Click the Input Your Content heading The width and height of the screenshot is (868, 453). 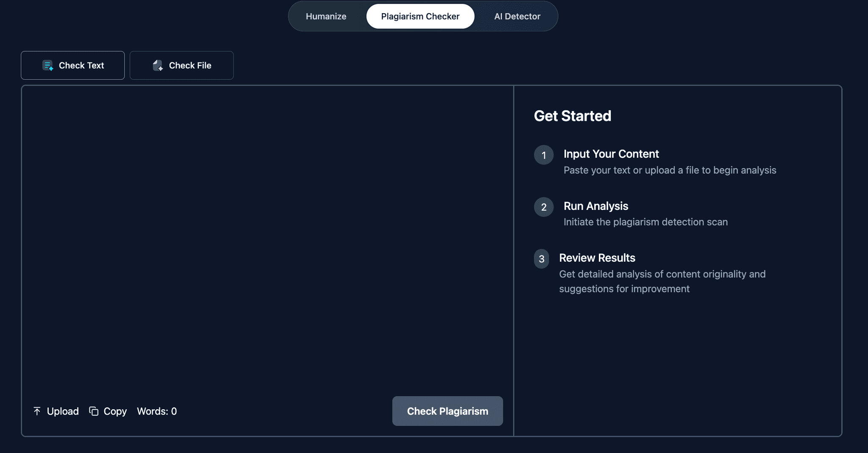point(611,154)
